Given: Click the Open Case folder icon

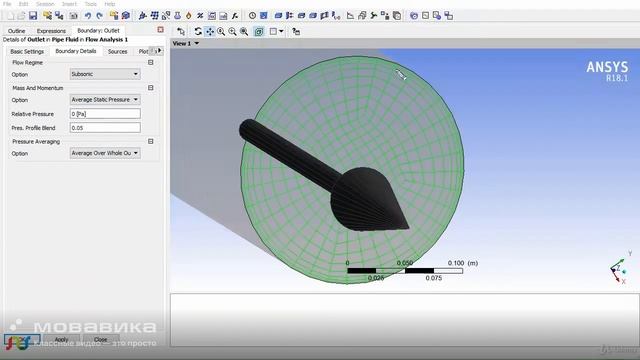Looking at the screenshot, I should tap(21, 16).
